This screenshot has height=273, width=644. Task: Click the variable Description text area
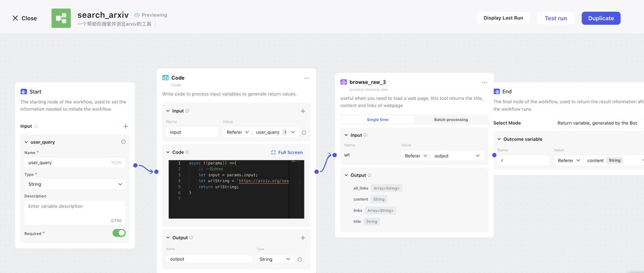(75, 212)
